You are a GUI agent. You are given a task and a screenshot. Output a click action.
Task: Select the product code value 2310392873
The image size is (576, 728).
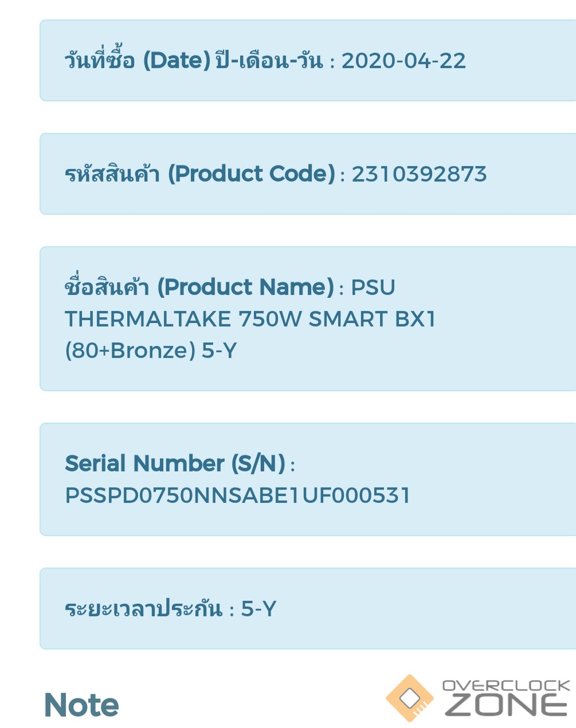coord(419,174)
